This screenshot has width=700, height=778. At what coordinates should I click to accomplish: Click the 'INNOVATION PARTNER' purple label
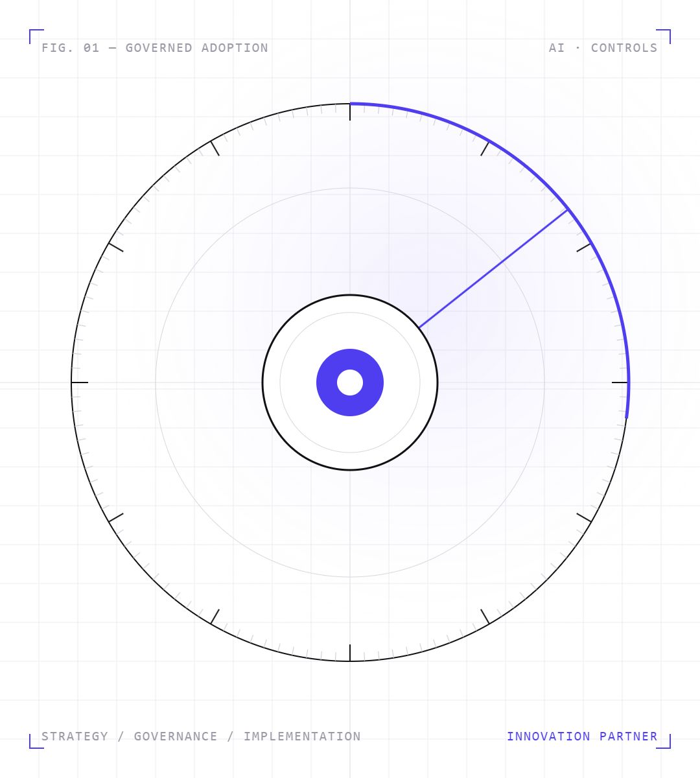(x=582, y=737)
